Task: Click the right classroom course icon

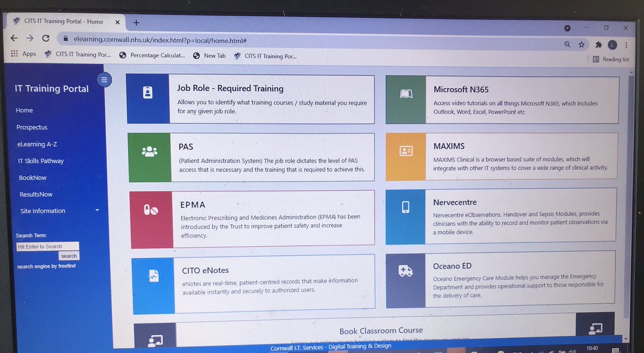Action: [x=596, y=329]
